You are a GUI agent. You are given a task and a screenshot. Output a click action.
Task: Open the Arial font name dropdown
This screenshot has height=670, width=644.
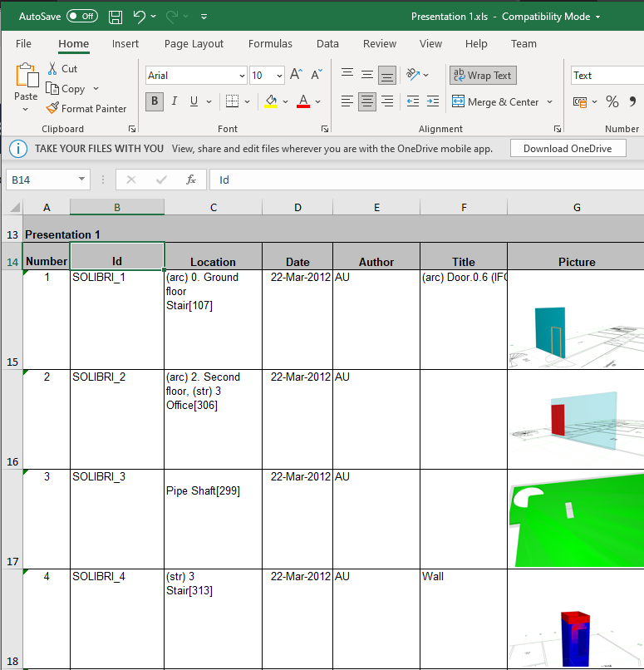[x=242, y=76]
